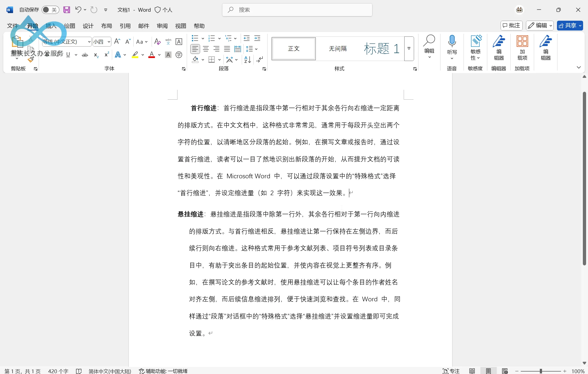Open the Customize Quick Access Toolbar dropdown
This screenshot has width=588, height=374.
[x=106, y=10]
